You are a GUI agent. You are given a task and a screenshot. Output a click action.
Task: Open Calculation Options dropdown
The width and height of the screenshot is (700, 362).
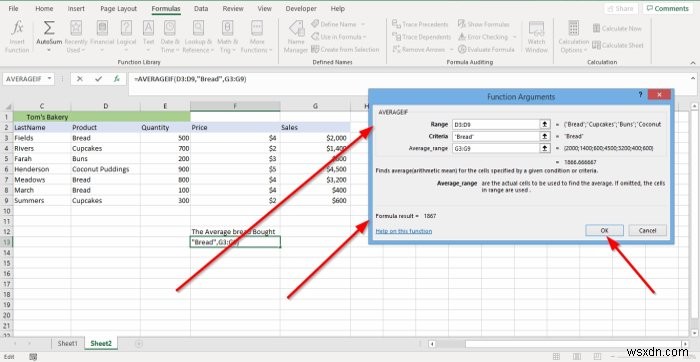(x=574, y=37)
